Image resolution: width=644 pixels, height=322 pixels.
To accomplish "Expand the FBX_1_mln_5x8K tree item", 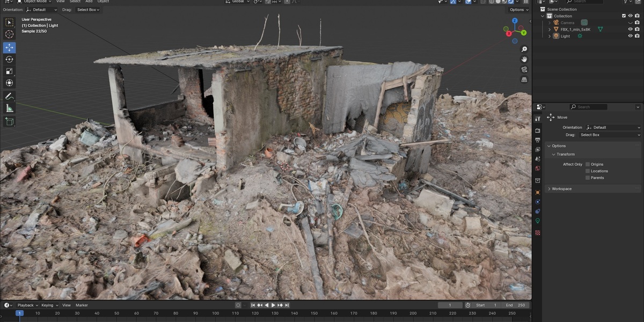I will 550,29.
